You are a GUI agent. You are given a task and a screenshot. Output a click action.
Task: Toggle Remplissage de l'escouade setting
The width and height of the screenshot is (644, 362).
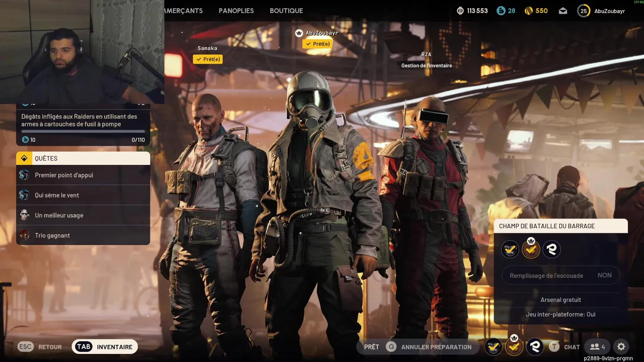[560, 276]
